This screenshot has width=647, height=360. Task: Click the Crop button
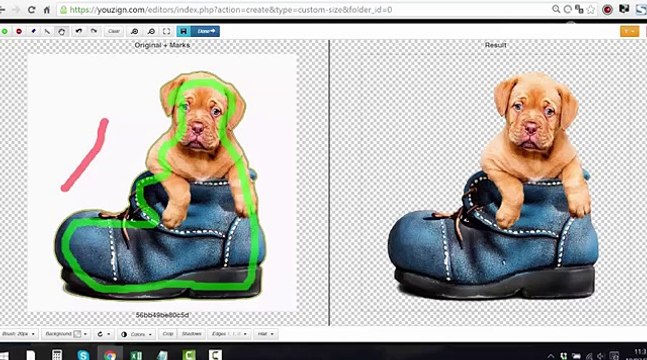[168, 334]
